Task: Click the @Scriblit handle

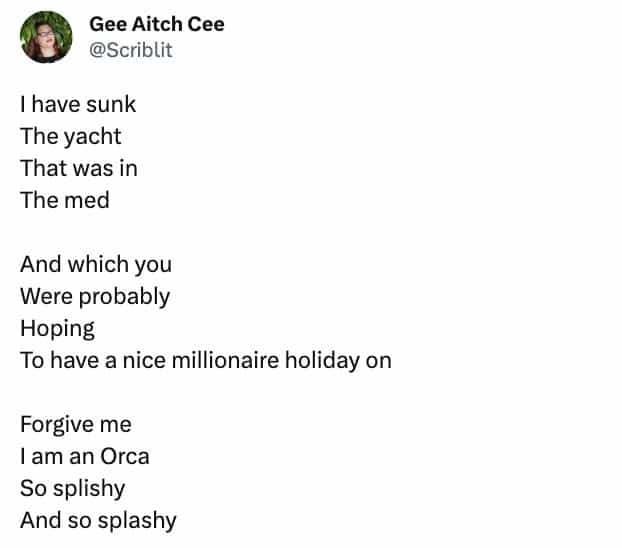Action: click(131, 49)
